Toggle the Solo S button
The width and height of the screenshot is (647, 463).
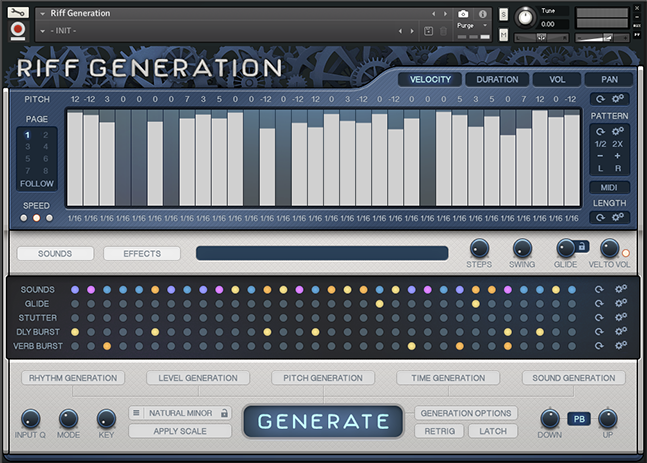[x=503, y=15]
